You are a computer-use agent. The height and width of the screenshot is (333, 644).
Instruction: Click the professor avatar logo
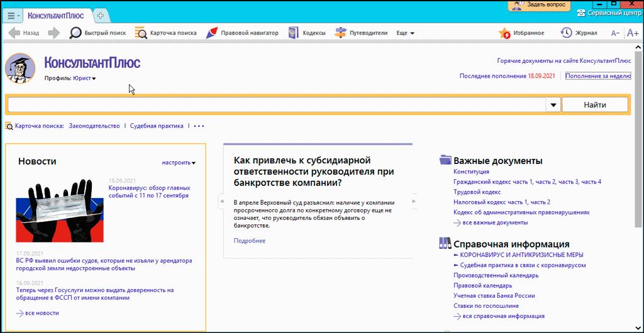click(x=19, y=68)
